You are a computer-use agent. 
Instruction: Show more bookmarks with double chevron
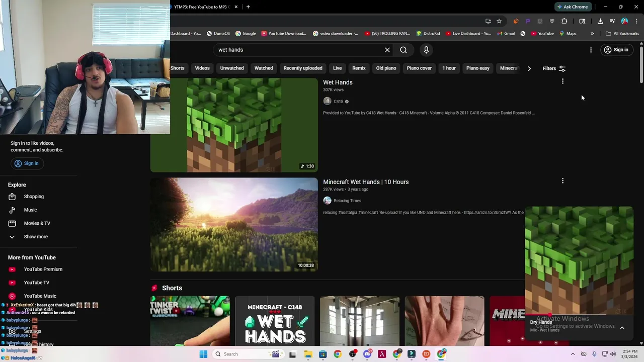592,34
